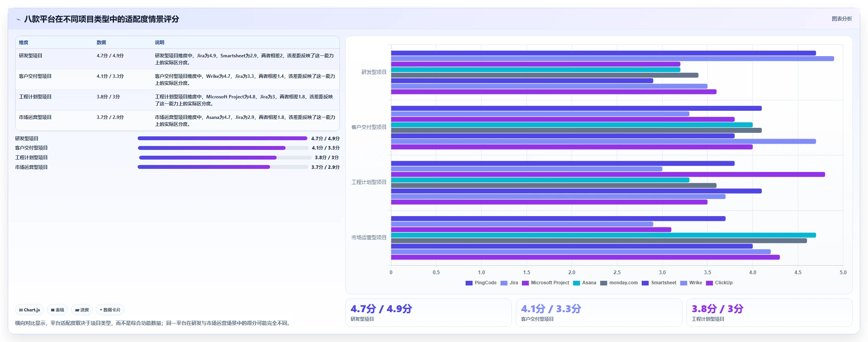Click the 4.7分 / 4.9分 value beside progress bar
This screenshot has height=342, width=868.
pyautogui.click(x=325, y=138)
